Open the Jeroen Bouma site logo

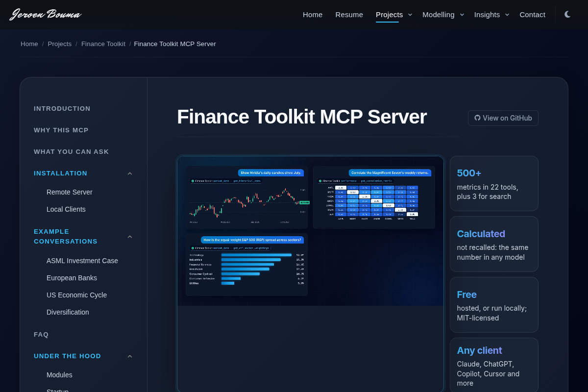point(46,14)
